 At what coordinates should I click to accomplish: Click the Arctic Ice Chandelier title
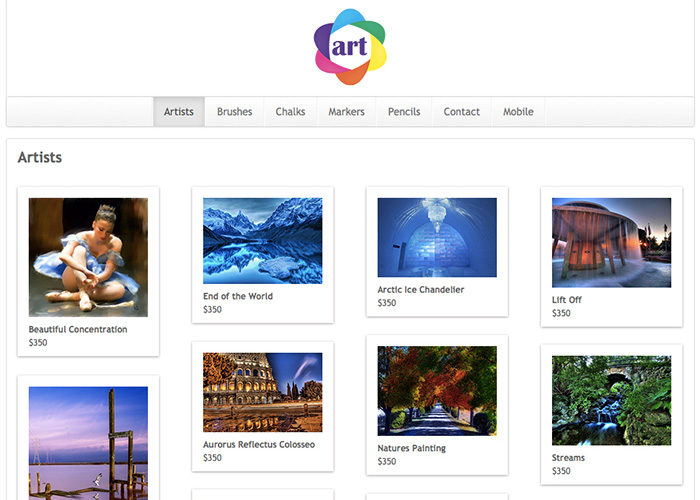(421, 290)
